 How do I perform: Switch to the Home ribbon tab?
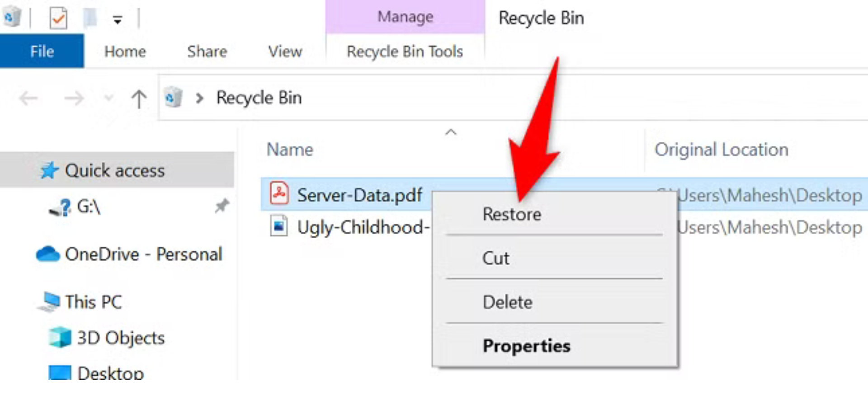tap(125, 52)
